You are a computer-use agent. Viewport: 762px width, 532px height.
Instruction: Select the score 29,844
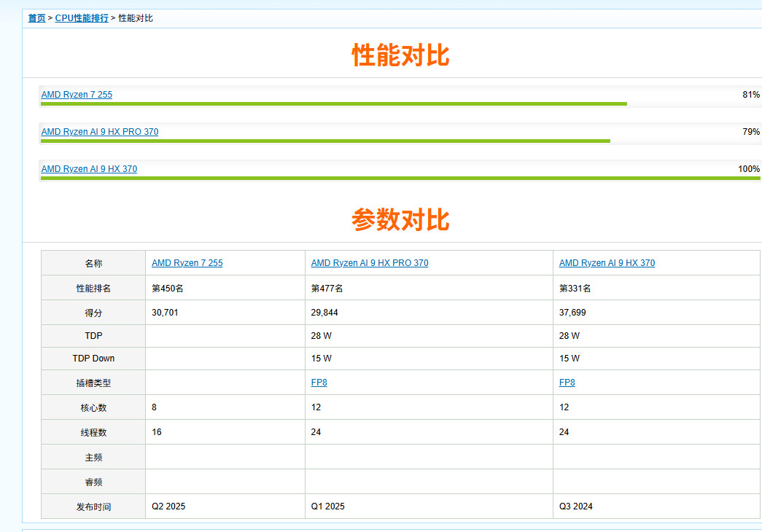pyautogui.click(x=324, y=313)
